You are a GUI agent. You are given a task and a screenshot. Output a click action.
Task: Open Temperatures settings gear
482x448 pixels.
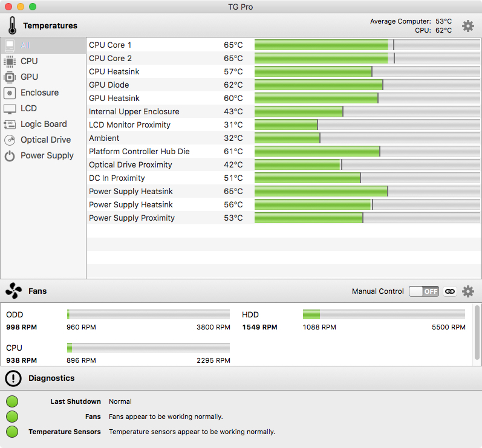[468, 26]
